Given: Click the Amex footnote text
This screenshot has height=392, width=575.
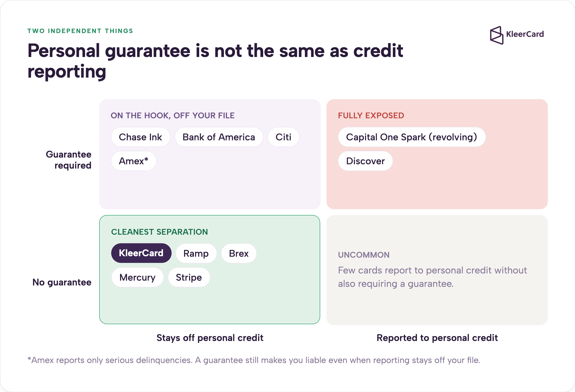Looking at the screenshot, I should click(254, 360).
